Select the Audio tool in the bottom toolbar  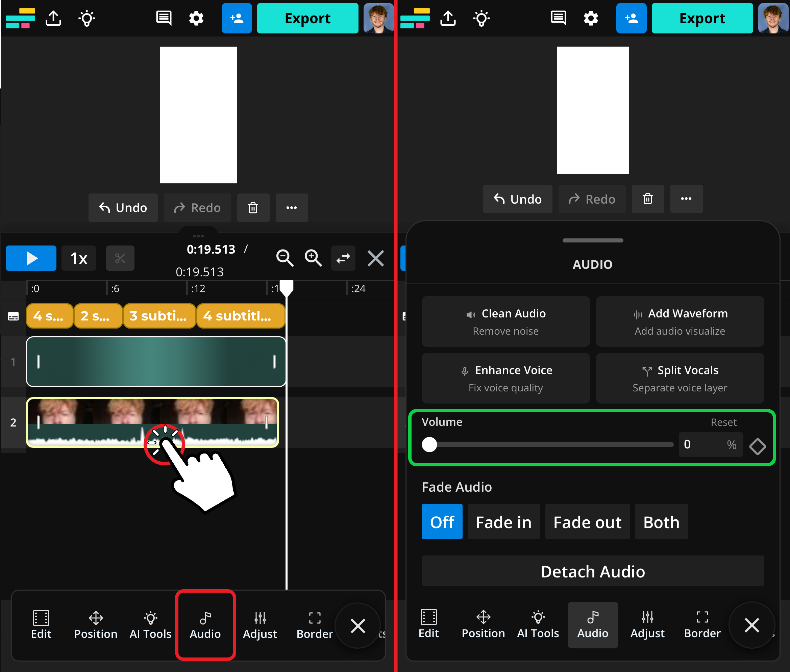[x=205, y=625]
